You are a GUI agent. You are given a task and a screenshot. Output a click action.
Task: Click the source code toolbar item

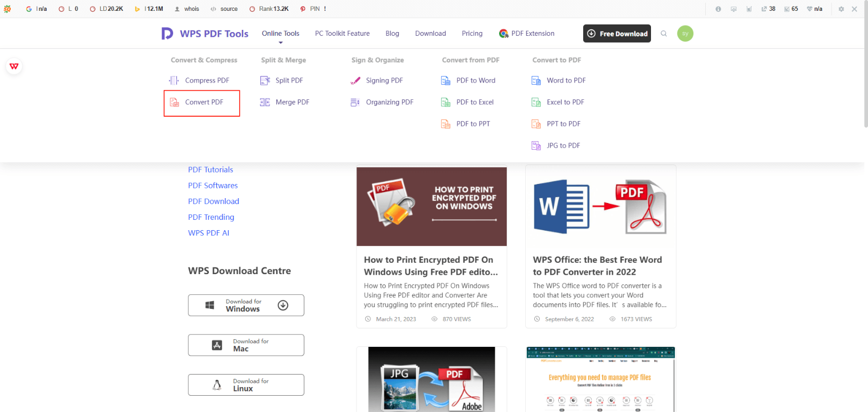click(224, 9)
